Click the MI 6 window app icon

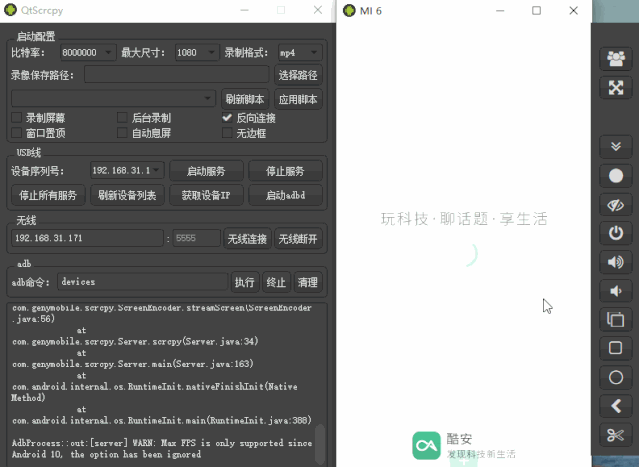[x=349, y=11]
